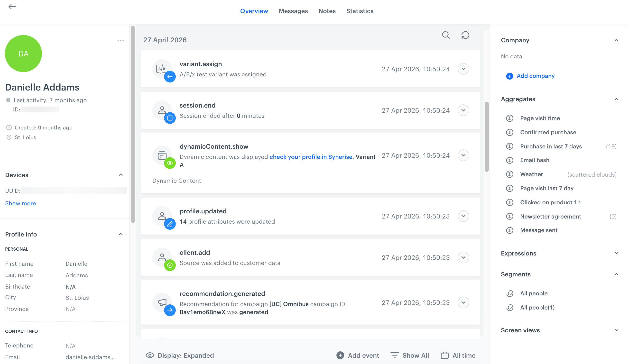
Task: Expand the variant.assign event details
Action: tap(463, 69)
